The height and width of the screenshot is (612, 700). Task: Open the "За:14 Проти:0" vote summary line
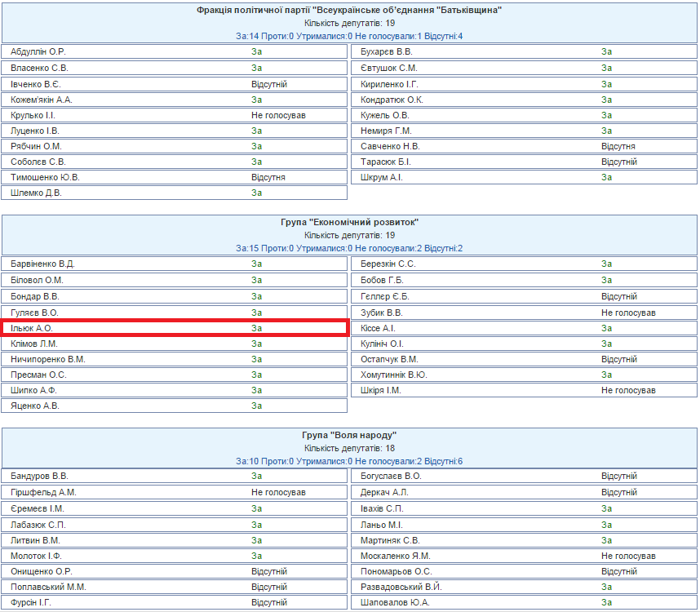pyautogui.click(x=349, y=36)
